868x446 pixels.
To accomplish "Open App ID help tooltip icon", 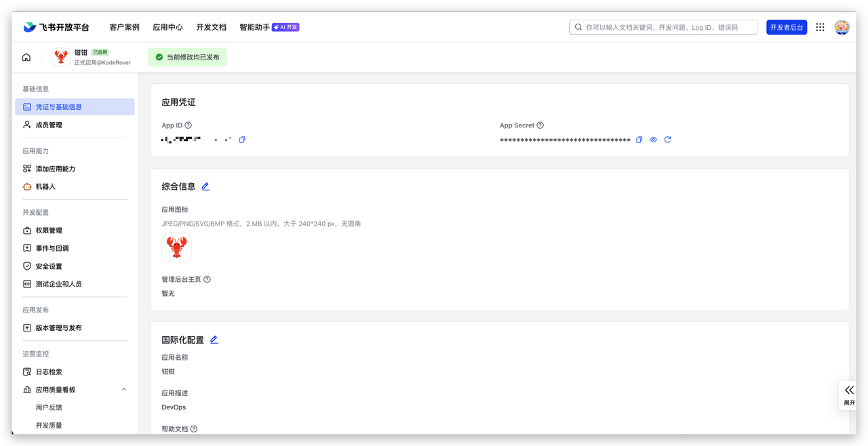I will 189,125.
